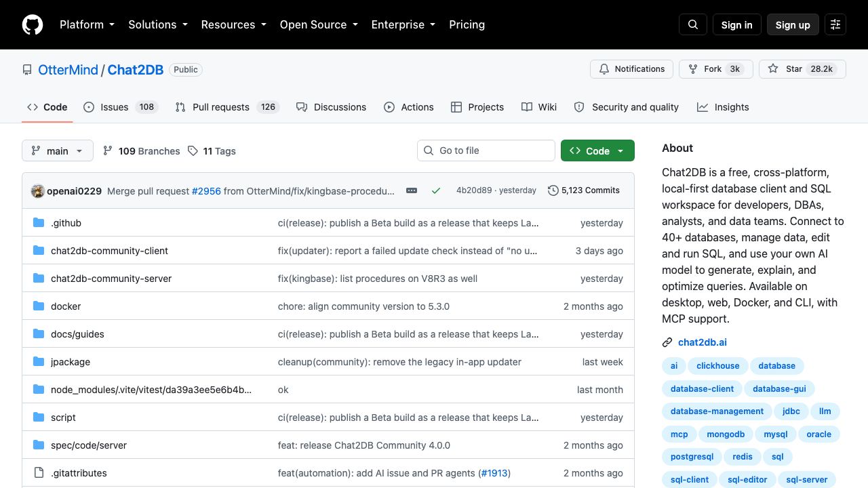The width and height of the screenshot is (868, 488).
Task: Open the docs/guides folder
Action: pos(77,334)
